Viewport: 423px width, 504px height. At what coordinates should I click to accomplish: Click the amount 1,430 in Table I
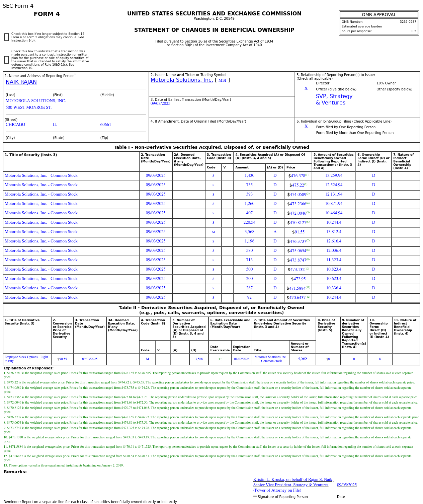click(249, 175)
